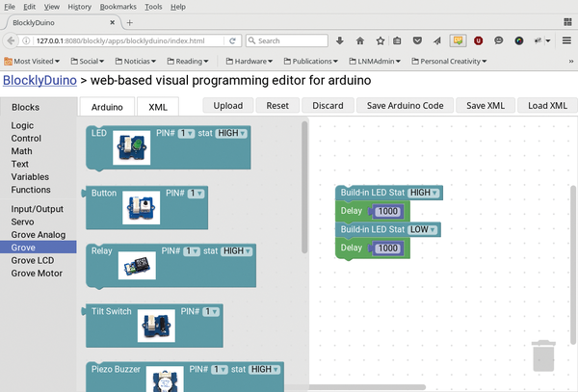Select the Control block category
The width and height of the screenshot is (578, 392).
pos(26,138)
